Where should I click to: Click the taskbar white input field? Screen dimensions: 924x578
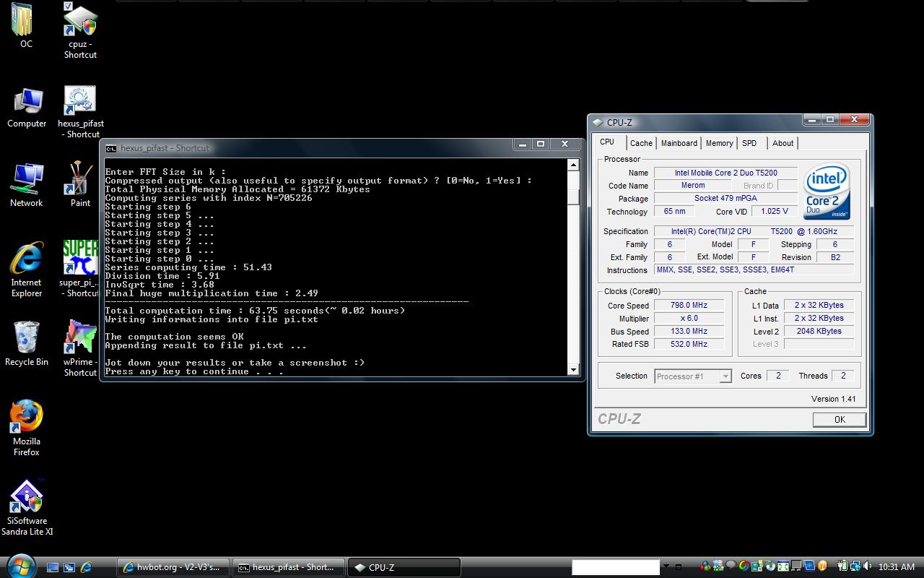616,567
